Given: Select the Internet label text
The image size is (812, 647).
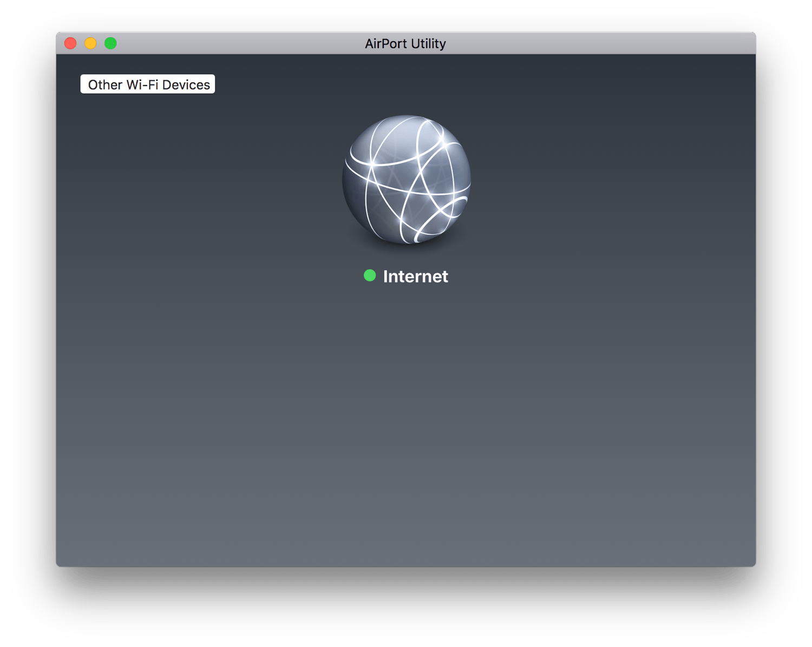Looking at the screenshot, I should tap(415, 276).
